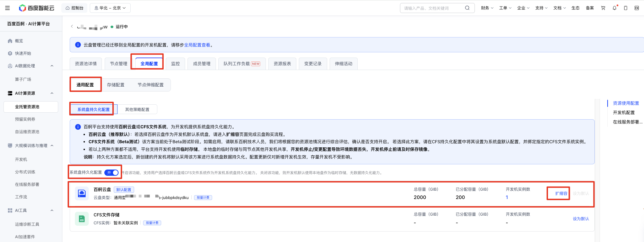Open the shopping cart icon
Screen dimensions: 644x242
[603, 8]
